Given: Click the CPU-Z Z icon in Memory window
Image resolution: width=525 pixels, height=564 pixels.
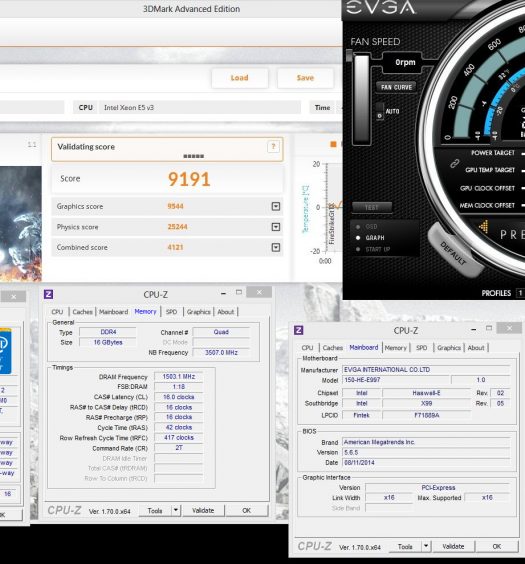Looking at the screenshot, I should click(49, 294).
